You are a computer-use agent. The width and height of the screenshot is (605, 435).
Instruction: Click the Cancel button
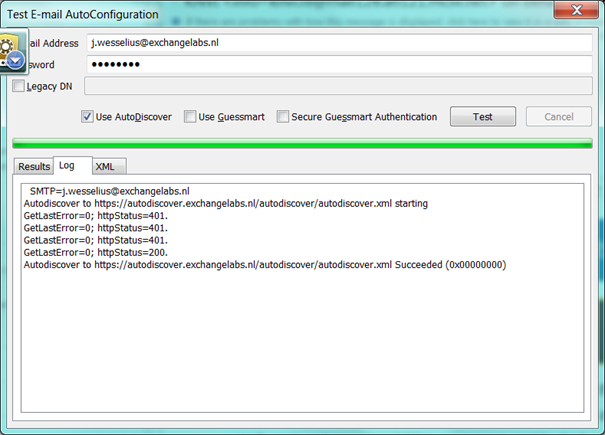pos(558,117)
